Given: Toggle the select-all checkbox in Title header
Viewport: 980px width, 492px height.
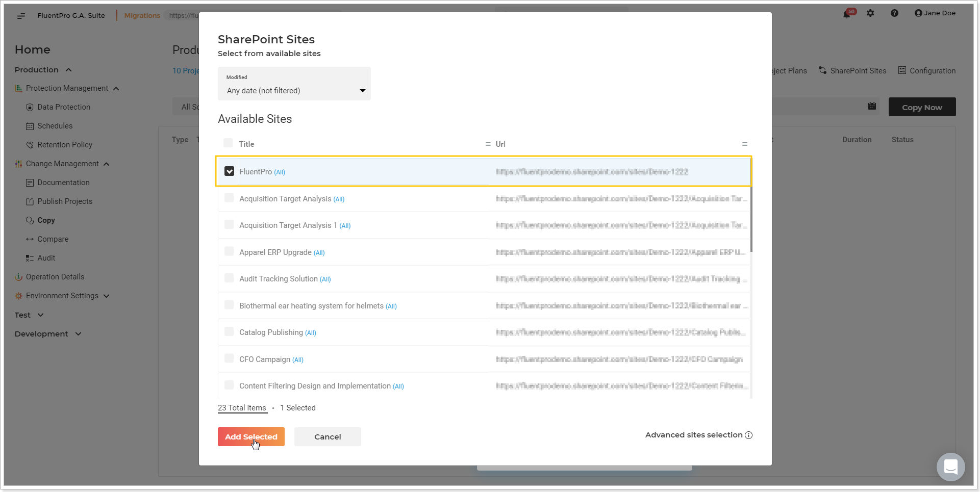Looking at the screenshot, I should (x=228, y=143).
